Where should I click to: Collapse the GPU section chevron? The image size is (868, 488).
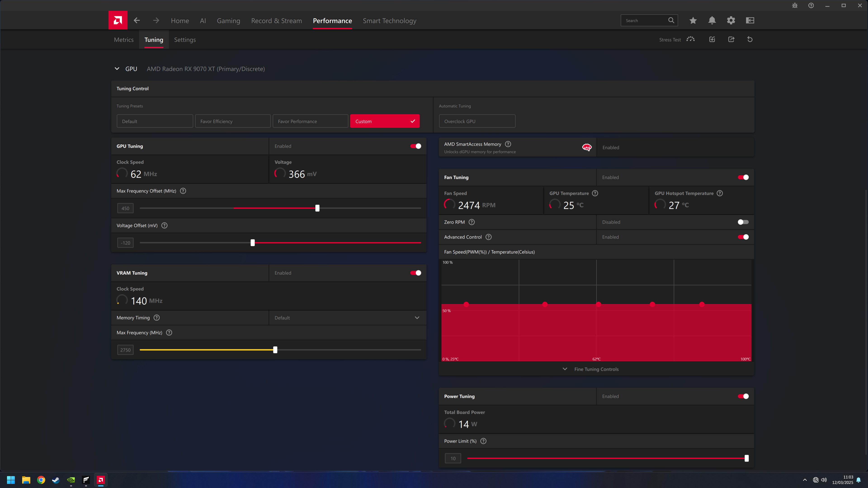tap(117, 69)
